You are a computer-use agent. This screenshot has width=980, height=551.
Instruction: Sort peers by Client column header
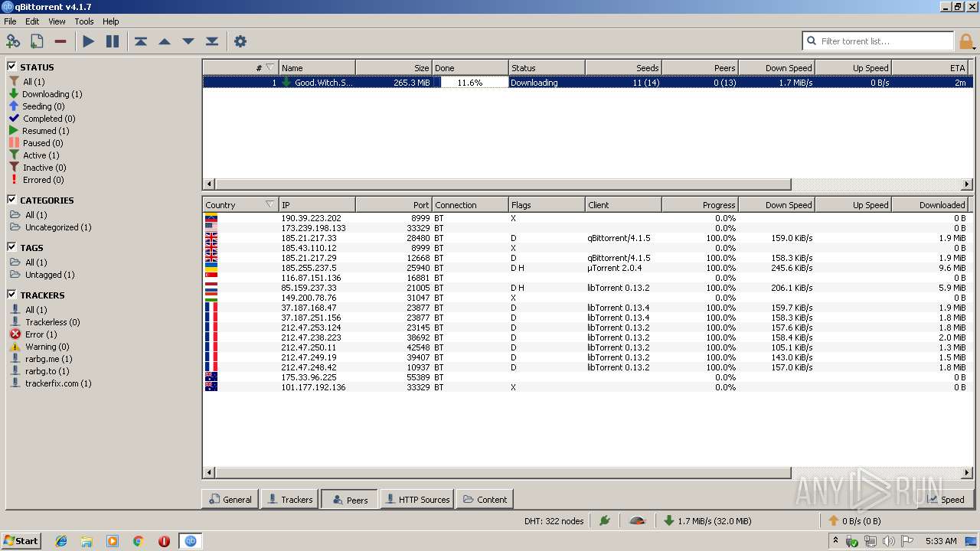[623, 204]
